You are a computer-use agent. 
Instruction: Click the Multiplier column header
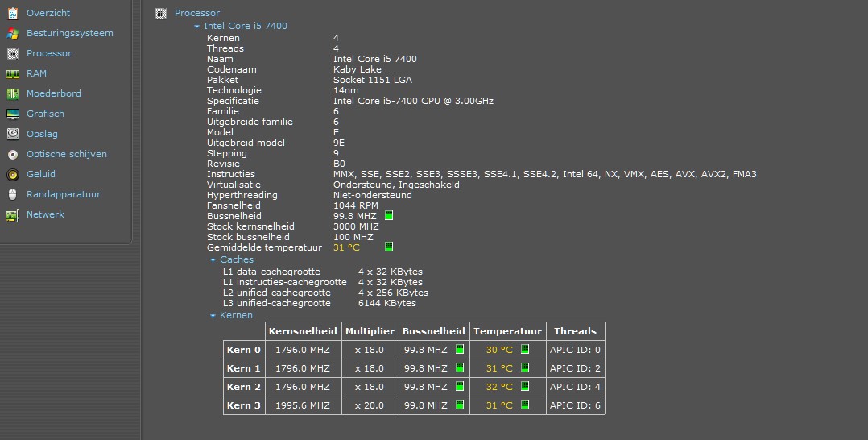pyautogui.click(x=370, y=331)
